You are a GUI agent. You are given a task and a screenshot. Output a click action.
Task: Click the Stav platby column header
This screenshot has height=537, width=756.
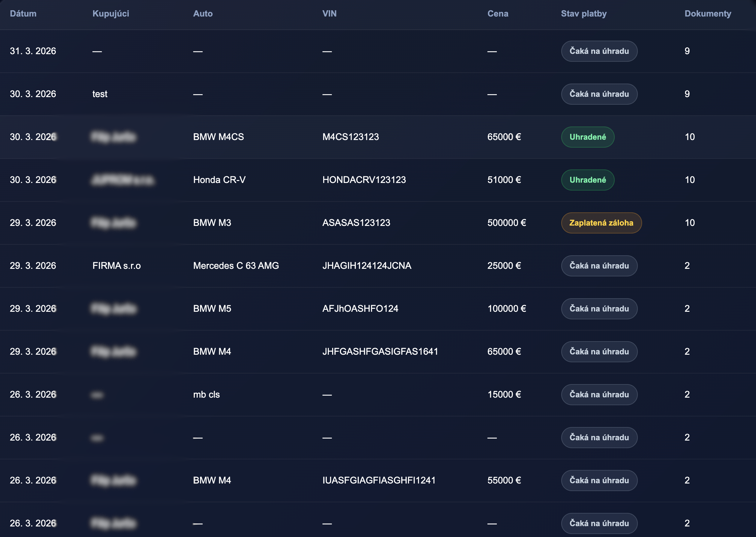[x=583, y=14]
